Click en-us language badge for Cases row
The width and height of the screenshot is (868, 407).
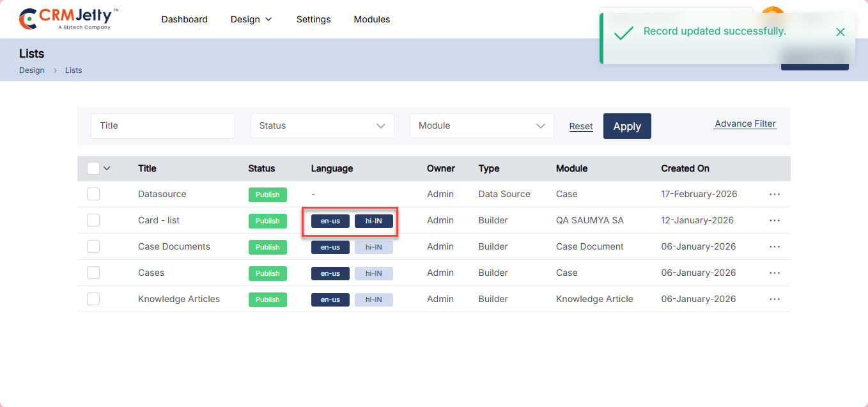(330, 273)
